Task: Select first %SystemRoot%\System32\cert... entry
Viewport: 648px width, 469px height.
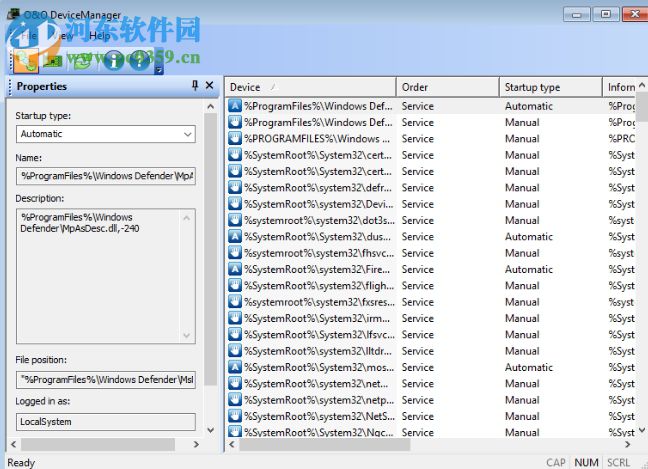Action: (x=317, y=155)
